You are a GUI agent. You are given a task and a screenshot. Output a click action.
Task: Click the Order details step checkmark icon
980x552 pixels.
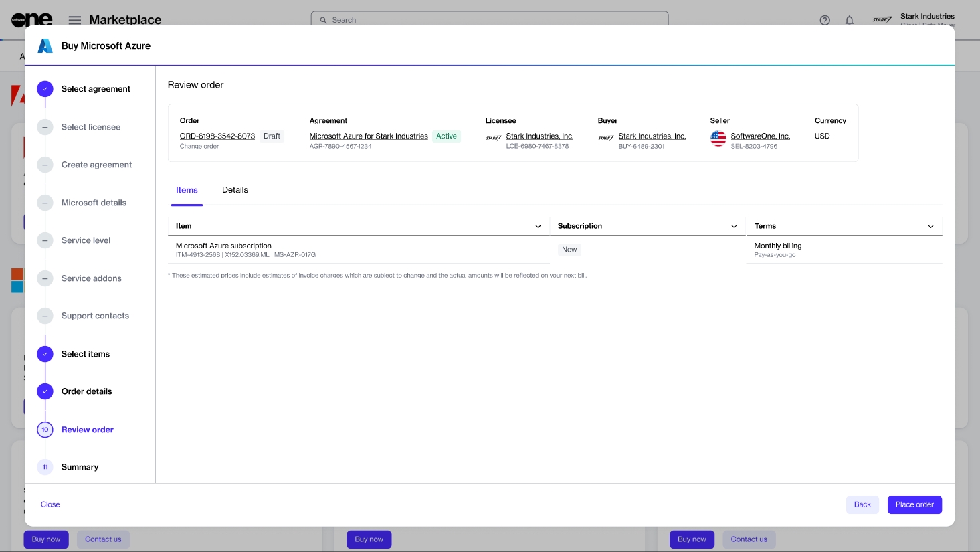tap(45, 391)
